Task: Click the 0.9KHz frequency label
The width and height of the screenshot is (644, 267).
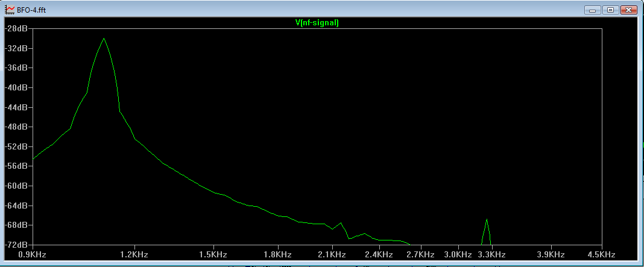Action: [x=33, y=255]
